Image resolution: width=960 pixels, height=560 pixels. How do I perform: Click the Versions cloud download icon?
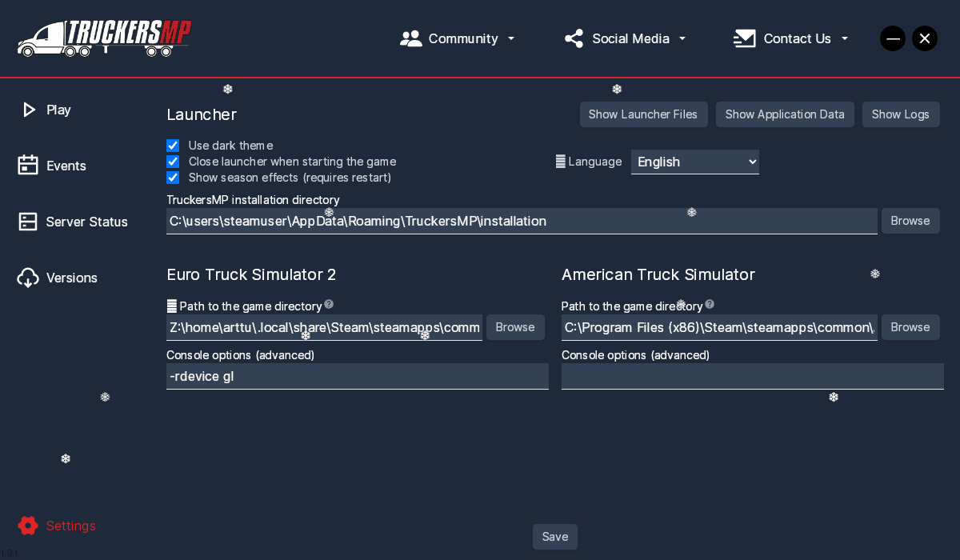28,278
